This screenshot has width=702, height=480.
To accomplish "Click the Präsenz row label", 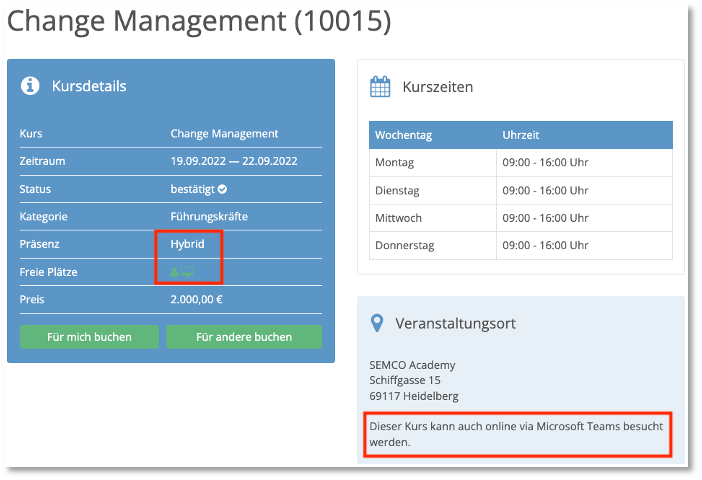I will 39,244.
